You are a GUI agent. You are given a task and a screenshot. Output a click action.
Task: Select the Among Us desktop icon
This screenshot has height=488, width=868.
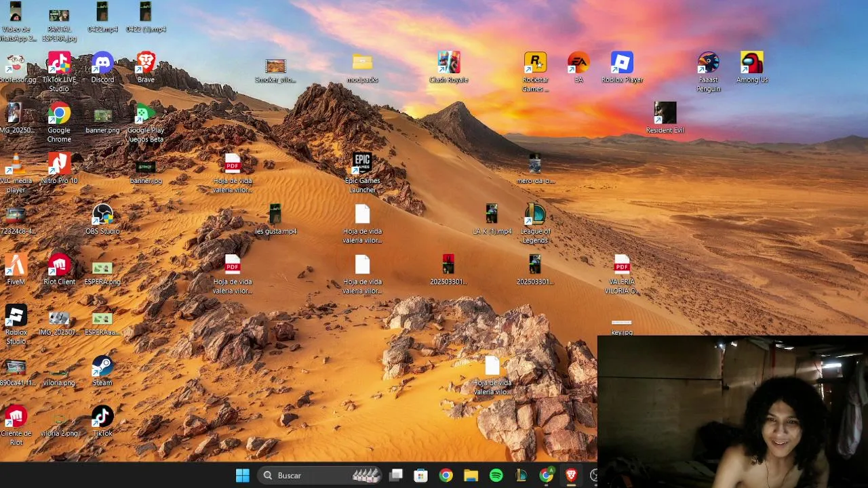pos(752,67)
